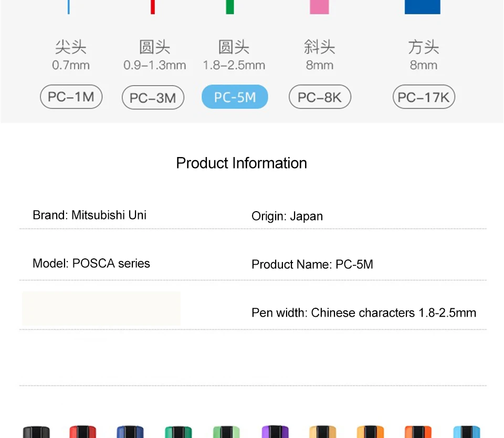
Task: Click the light blue marker cap
Action: 466,432
